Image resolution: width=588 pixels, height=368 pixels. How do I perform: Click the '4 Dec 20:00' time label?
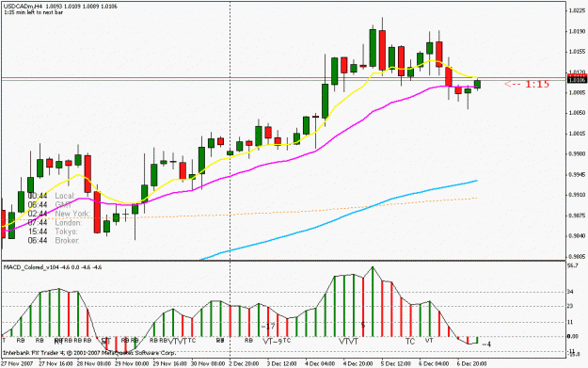coord(358,364)
